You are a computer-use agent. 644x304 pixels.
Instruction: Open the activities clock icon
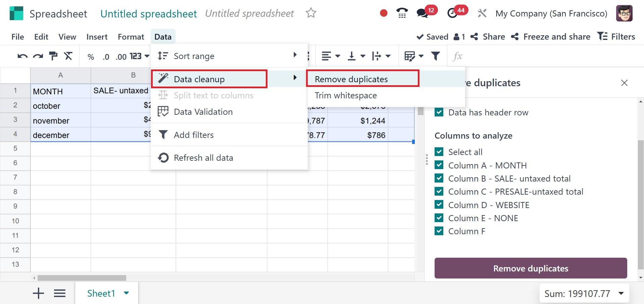pos(452,13)
